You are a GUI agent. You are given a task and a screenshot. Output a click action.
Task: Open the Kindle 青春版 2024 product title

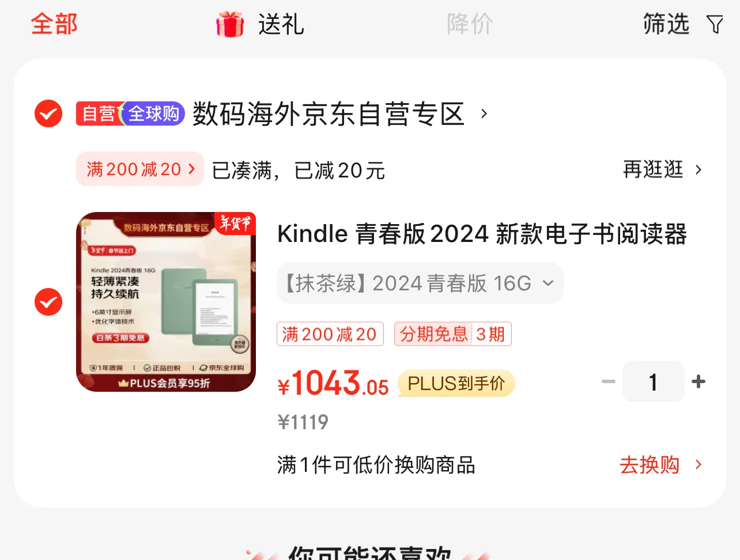point(482,234)
